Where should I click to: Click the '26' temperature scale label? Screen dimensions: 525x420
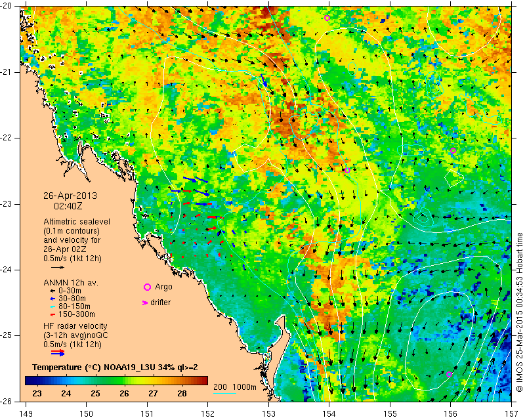124,393
